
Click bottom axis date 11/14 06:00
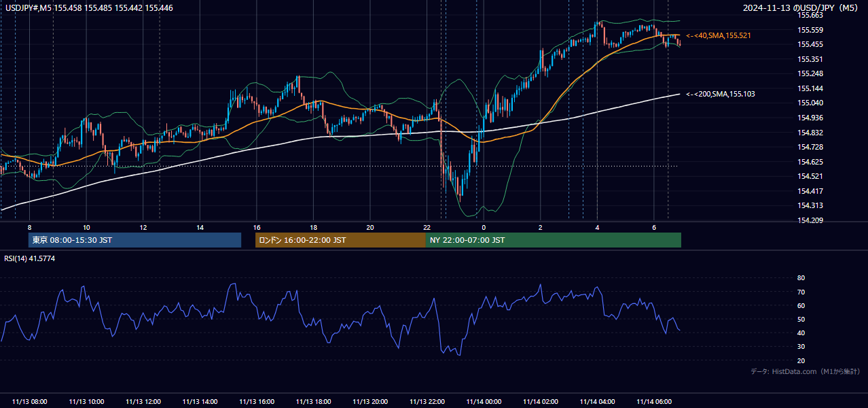pyautogui.click(x=654, y=402)
